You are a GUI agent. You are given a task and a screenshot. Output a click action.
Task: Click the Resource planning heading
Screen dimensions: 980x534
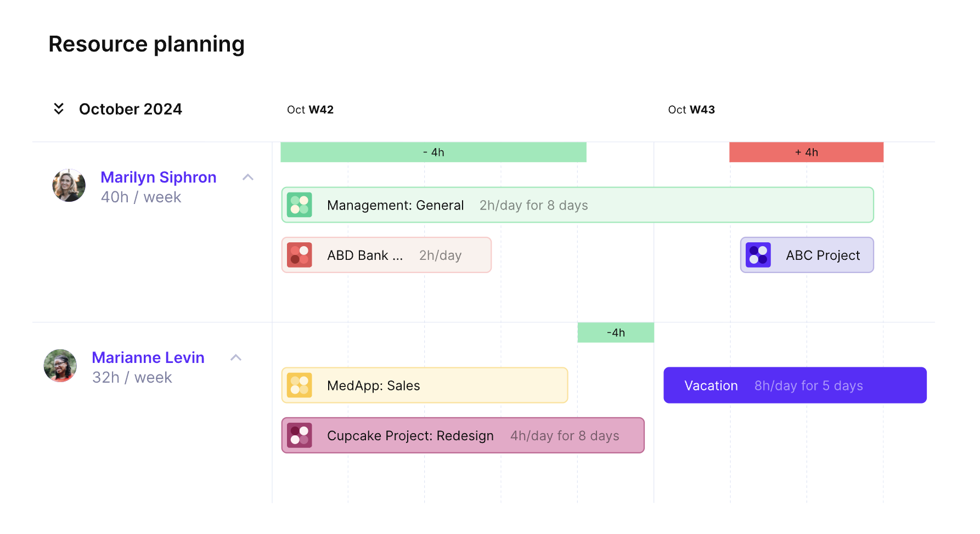tap(147, 44)
